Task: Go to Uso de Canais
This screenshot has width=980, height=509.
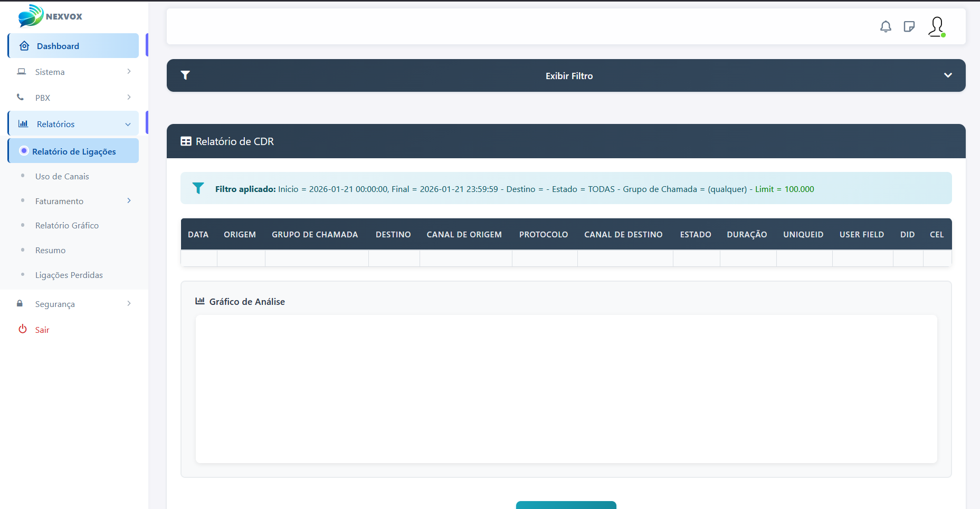Action: coord(62,176)
